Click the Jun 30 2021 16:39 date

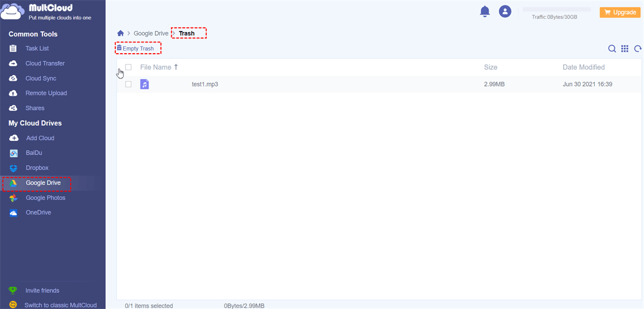click(588, 84)
